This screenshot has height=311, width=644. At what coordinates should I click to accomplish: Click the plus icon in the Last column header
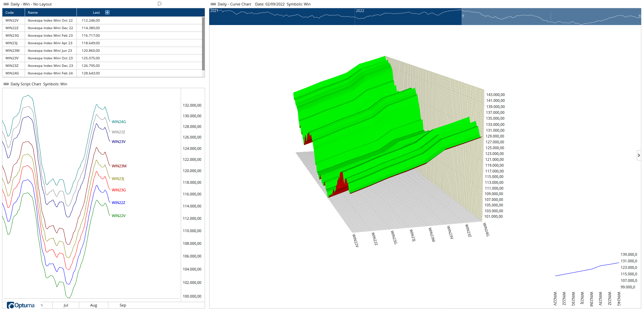[107, 12]
